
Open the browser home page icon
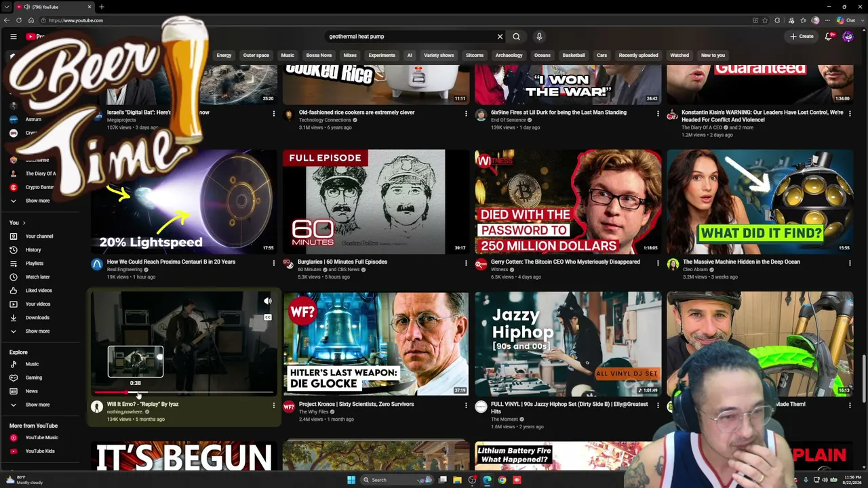(x=31, y=20)
